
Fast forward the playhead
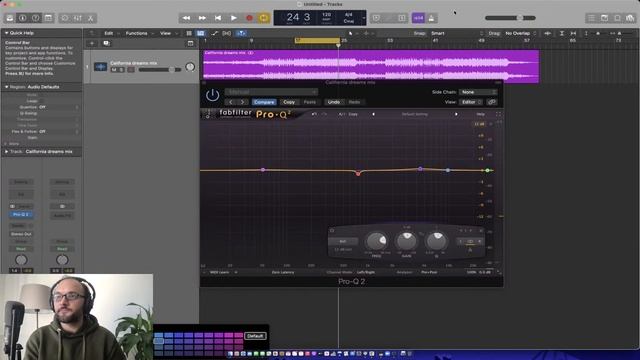coord(202,18)
